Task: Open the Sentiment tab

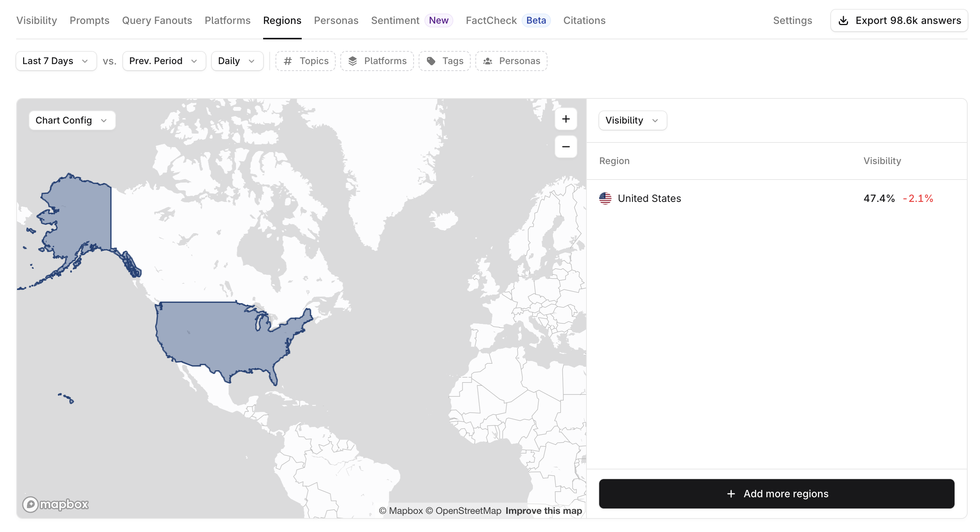Action: pos(395,20)
